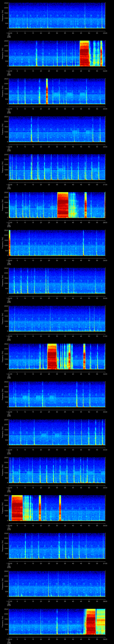Click the '2500' frequency tick of the 1:22:00 panel

6,3
